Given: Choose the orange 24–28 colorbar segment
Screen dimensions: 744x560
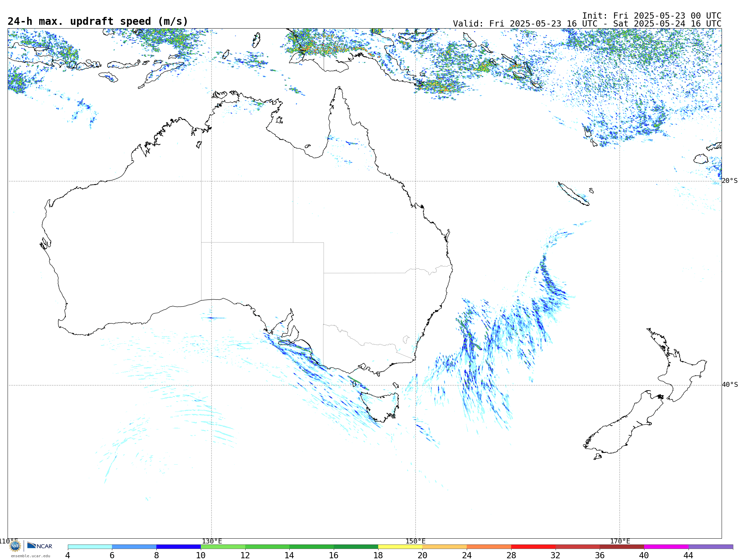Looking at the screenshot, I should pos(489,547).
